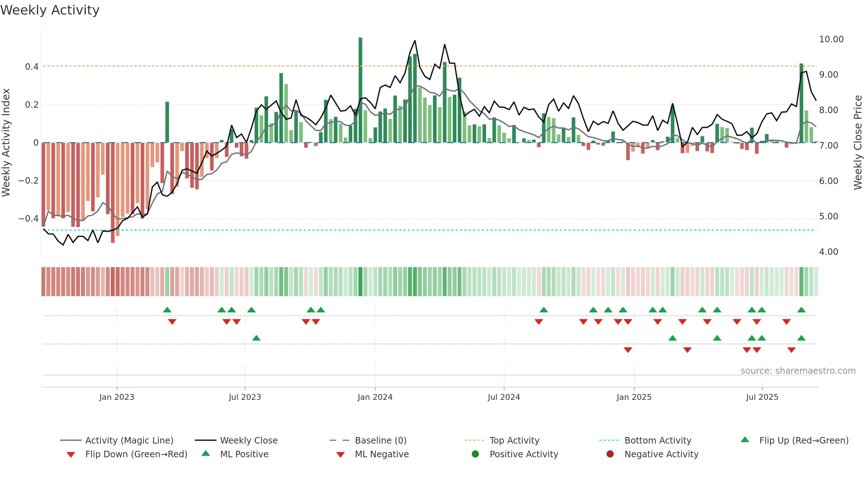Click the 8.00 price axis tick label
The image size is (868, 488).
click(x=829, y=110)
